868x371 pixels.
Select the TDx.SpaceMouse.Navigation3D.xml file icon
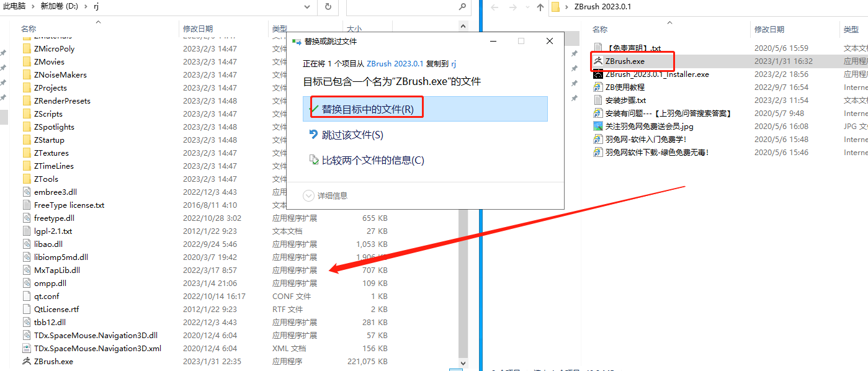pos(27,348)
